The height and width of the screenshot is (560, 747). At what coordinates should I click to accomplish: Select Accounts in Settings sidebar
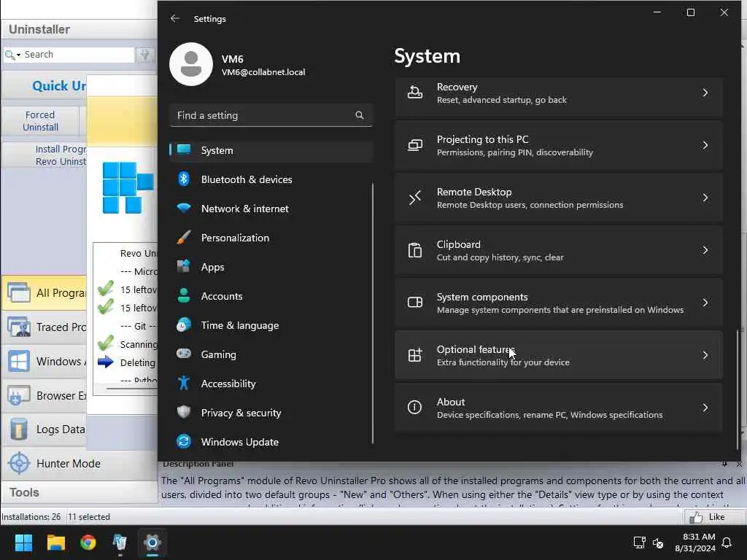271,296
